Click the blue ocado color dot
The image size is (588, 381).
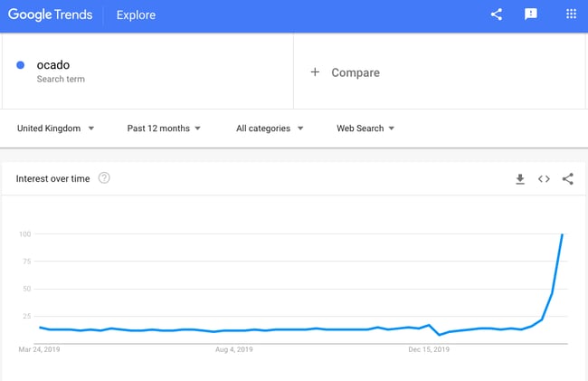(x=21, y=65)
